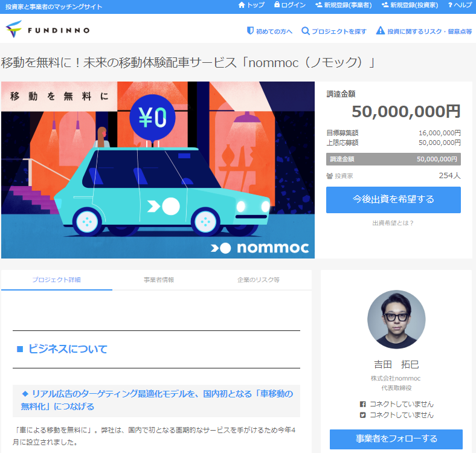The image size is (476, 453).
Task: Click the Facebook コネクトしていません status
Action: (x=401, y=404)
